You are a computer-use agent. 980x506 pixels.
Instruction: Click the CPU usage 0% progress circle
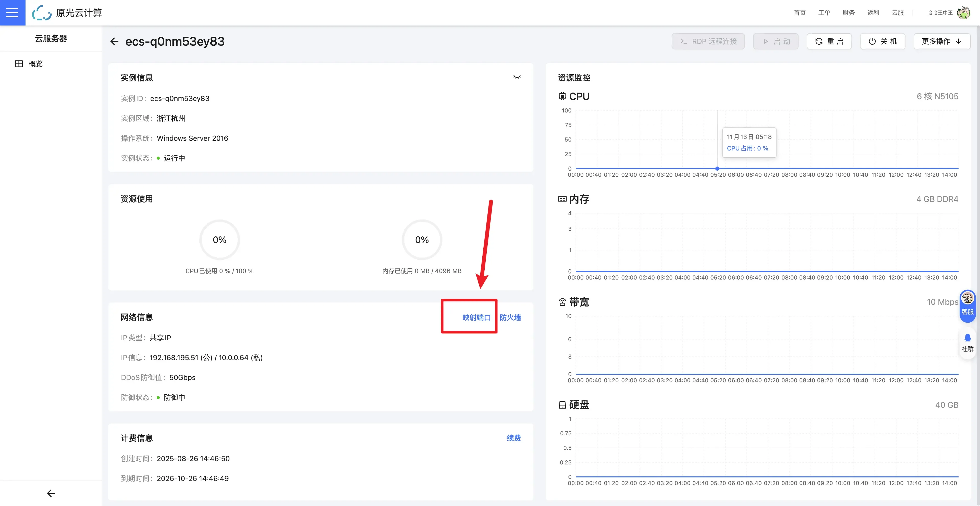tap(219, 240)
